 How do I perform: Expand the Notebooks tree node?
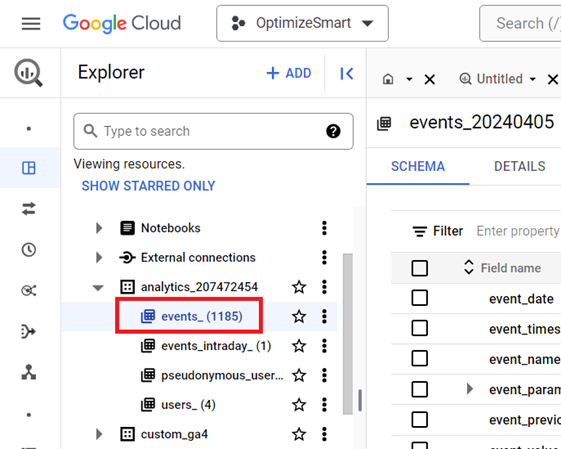click(x=99, y=228)
